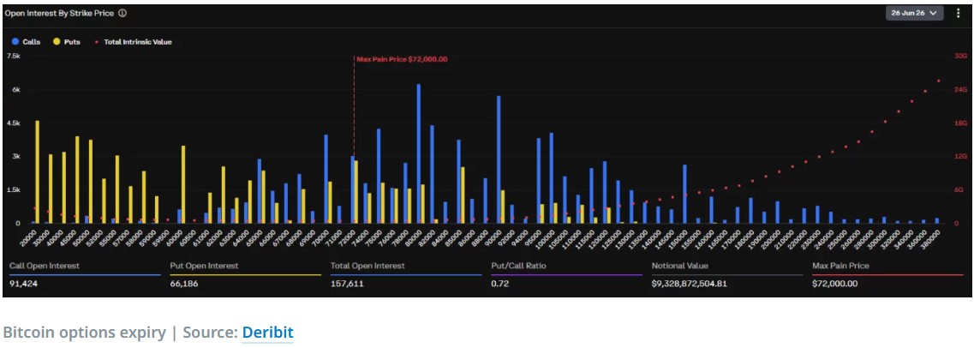The width and height of the screenshot is (980, 348).
Task: Open the three-dot chart options menu
Action: click(959, 13)
